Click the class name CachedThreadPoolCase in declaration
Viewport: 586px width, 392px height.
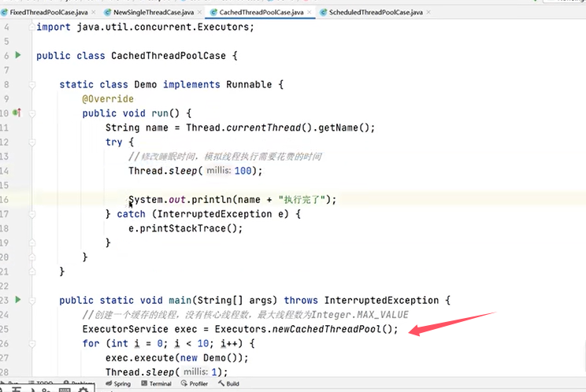click(169, 56)
